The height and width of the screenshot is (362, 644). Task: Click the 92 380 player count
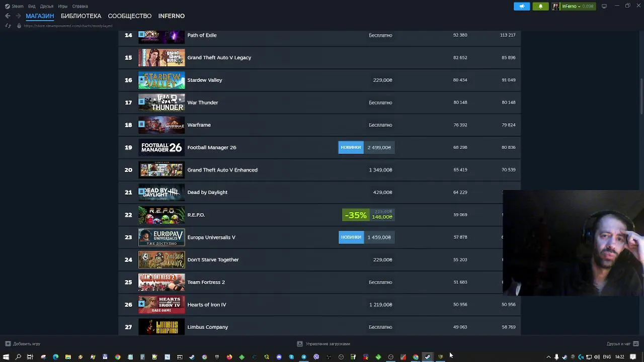(460, 35)
